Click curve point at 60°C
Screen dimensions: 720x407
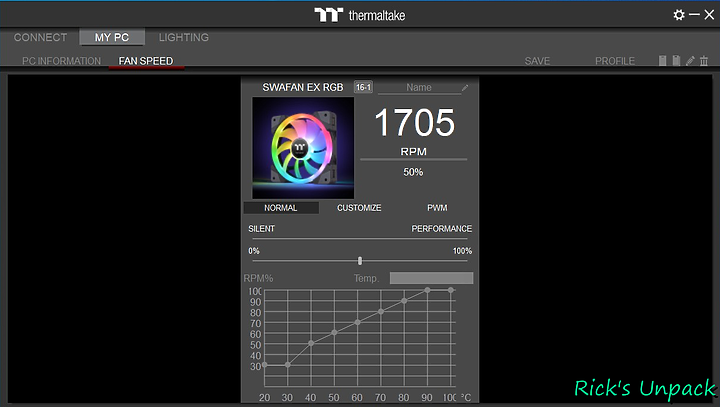357,322
